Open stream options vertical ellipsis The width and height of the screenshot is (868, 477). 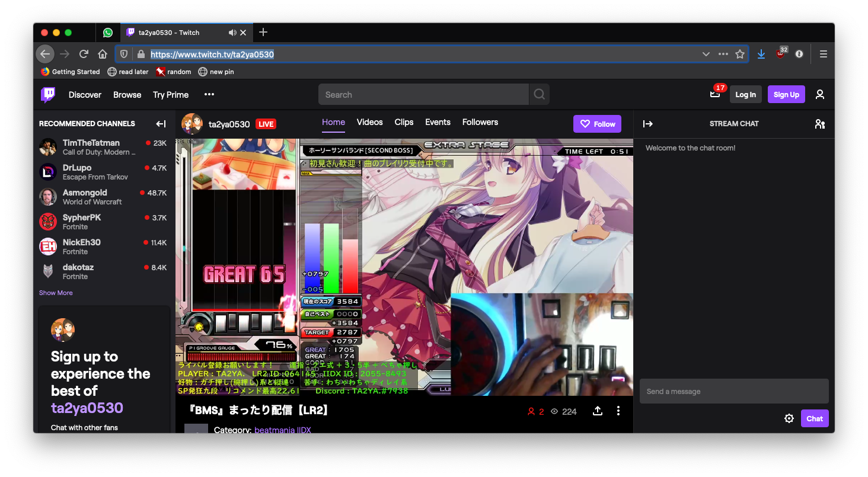point(618,411)
